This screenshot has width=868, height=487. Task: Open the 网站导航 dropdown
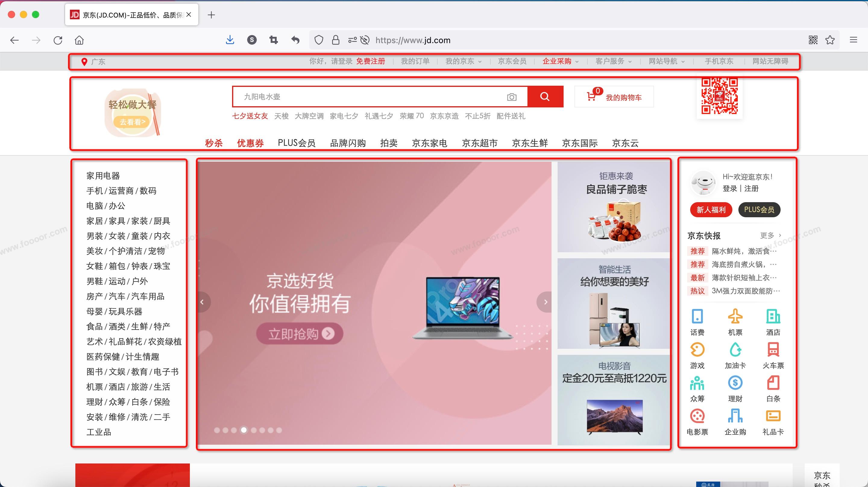[666, 61]
